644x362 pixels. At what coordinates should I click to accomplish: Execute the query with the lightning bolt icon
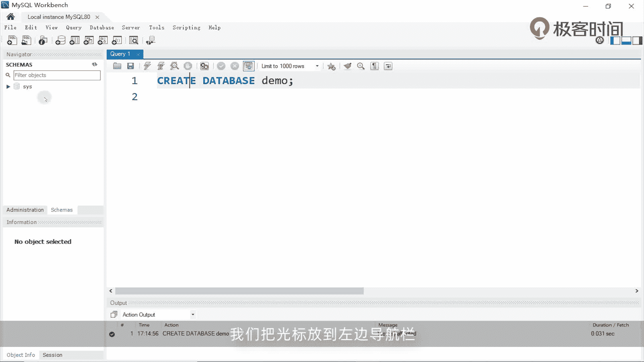pos(147,66)
